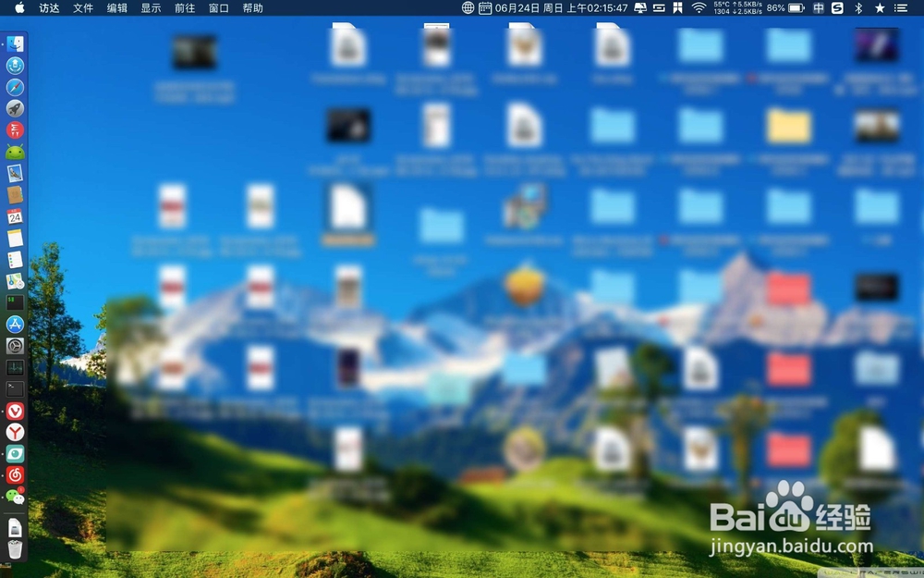The height and width of the screenshot is (578, 924).
Task: Click the Wi-Fi status icon
Action: click(x=699, y=7)
